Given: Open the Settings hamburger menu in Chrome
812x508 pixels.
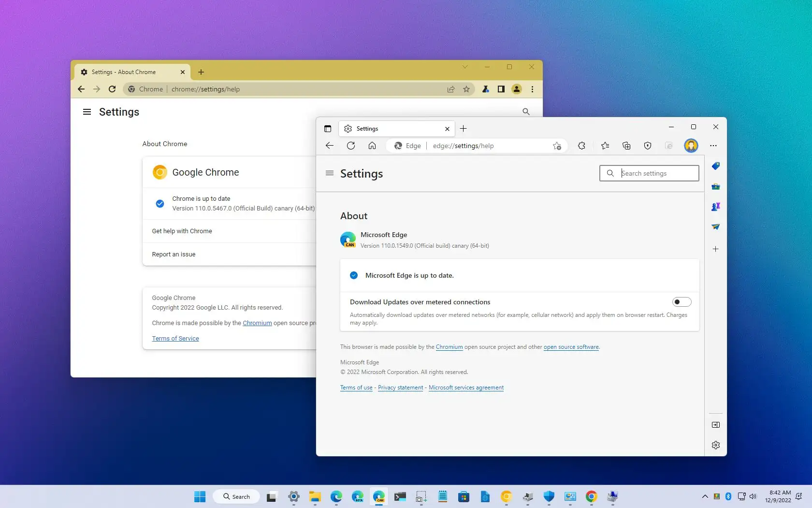Looking at the screenshot, I should (87, 112).
